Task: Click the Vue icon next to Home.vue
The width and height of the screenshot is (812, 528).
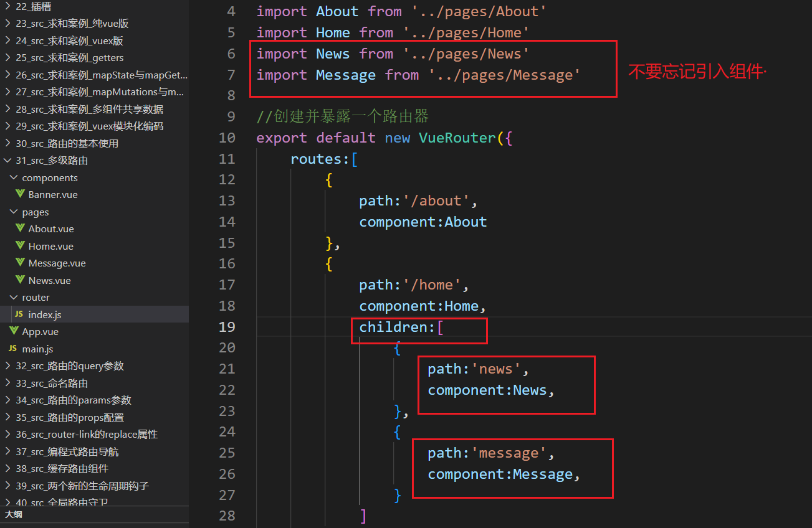Action: 21,246
